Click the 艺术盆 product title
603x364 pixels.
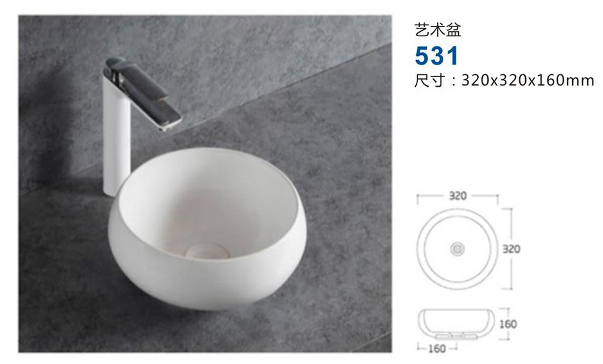coord(438,30)
